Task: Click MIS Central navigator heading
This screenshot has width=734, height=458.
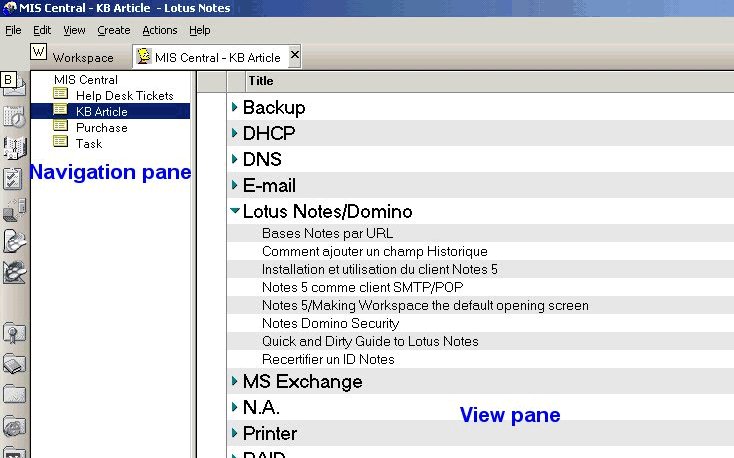Action: [x=86, y=80]
